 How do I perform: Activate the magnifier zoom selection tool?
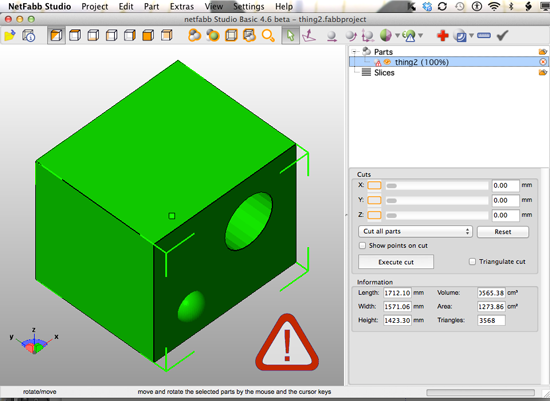click(x=268, y=35)
